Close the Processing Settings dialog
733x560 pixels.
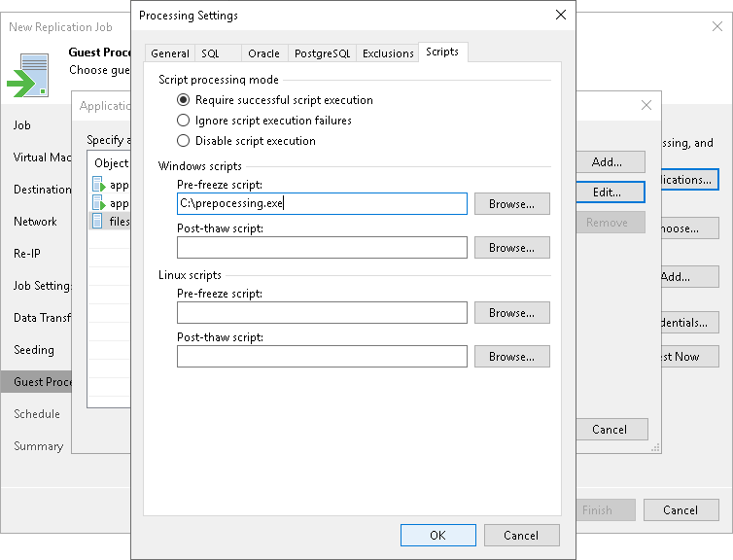[560, 15]
